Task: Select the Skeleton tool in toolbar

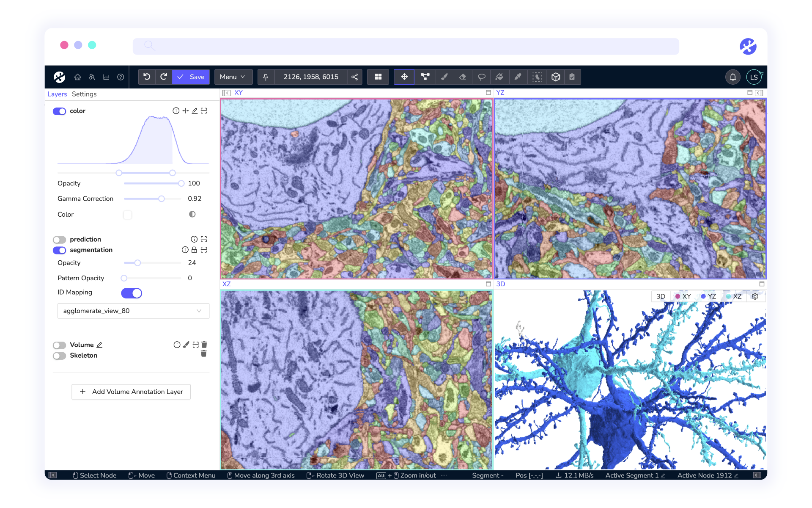Action: click(425, 77)
